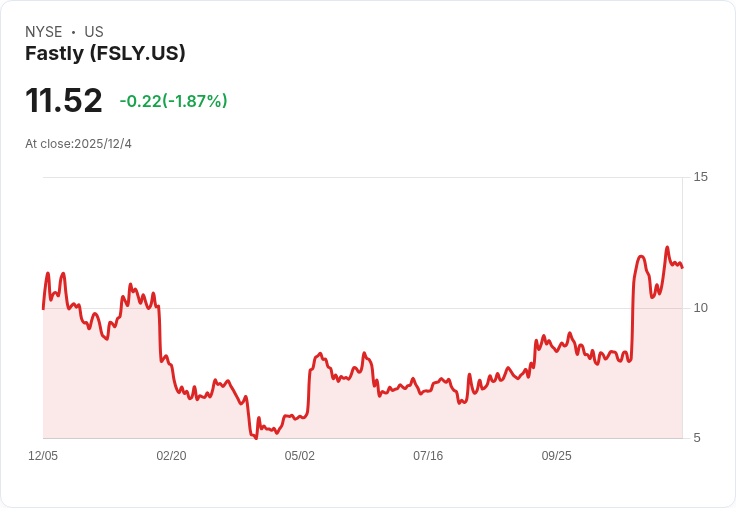
Task: Click the steep drop just before 02/20
Action: (159, 330)
